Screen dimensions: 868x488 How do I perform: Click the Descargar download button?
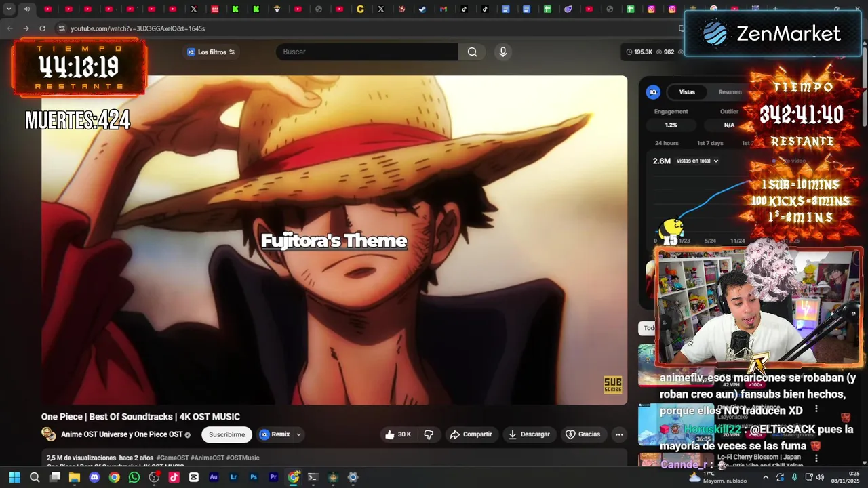529,434
